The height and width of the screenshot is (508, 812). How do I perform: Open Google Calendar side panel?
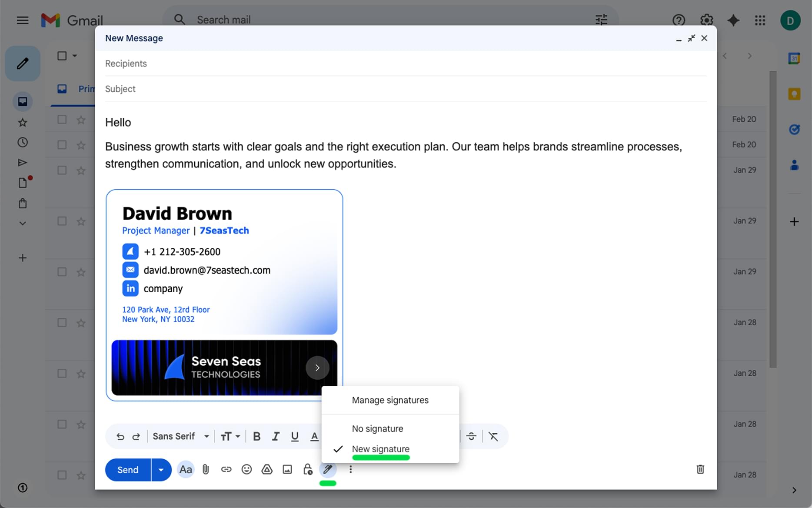[x=794, y=58]
